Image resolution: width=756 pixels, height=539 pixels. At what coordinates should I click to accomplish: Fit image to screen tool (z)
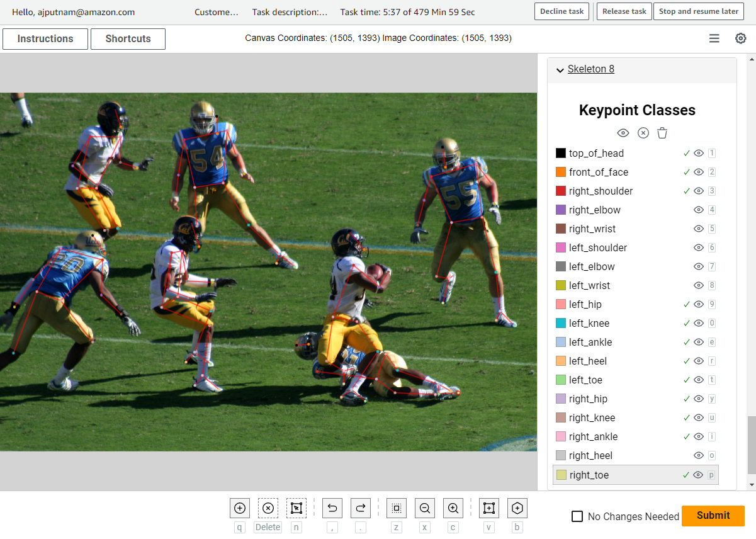[397, 508]
